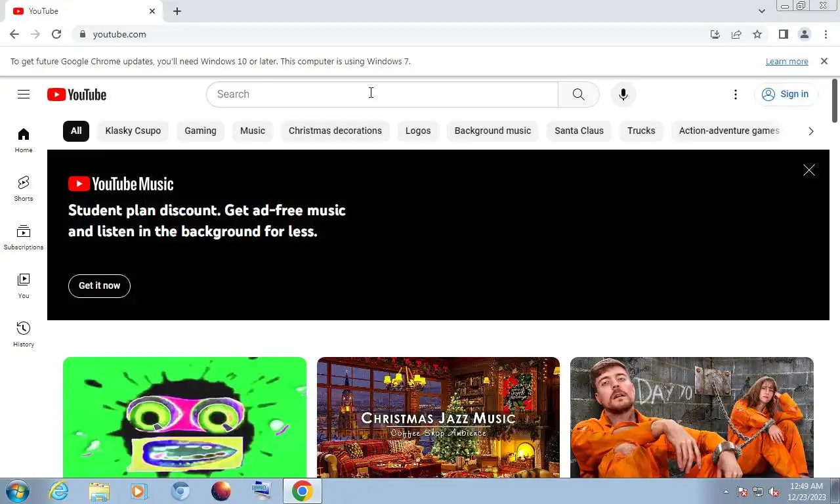Open Windows Start menu
The width and height of the screenshot is (840, 504).
18,491
